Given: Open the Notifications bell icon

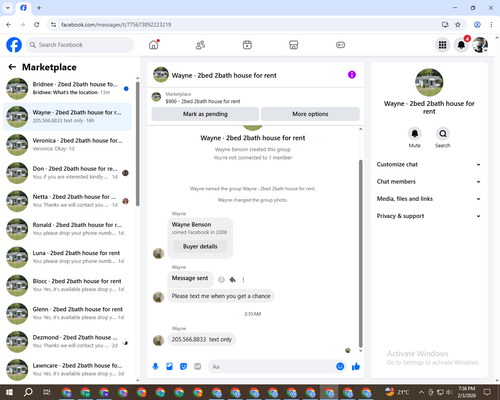Looking at the screenshot, I should [461, 45].
